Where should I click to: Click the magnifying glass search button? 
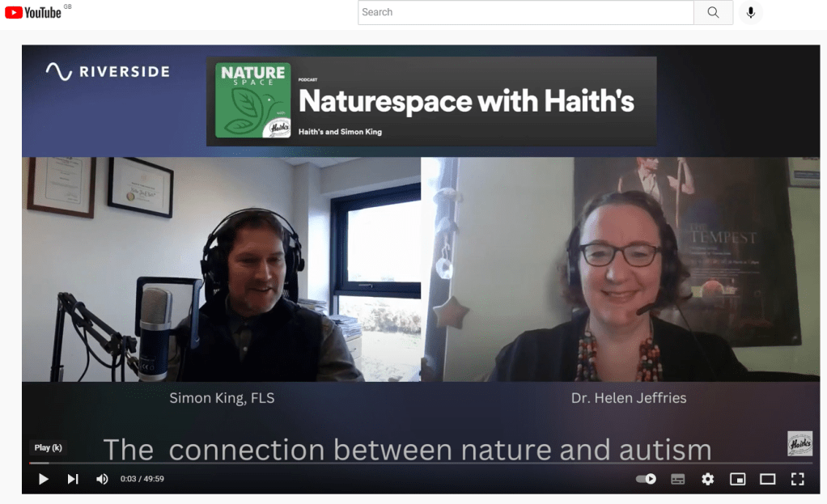click(713, 12)
